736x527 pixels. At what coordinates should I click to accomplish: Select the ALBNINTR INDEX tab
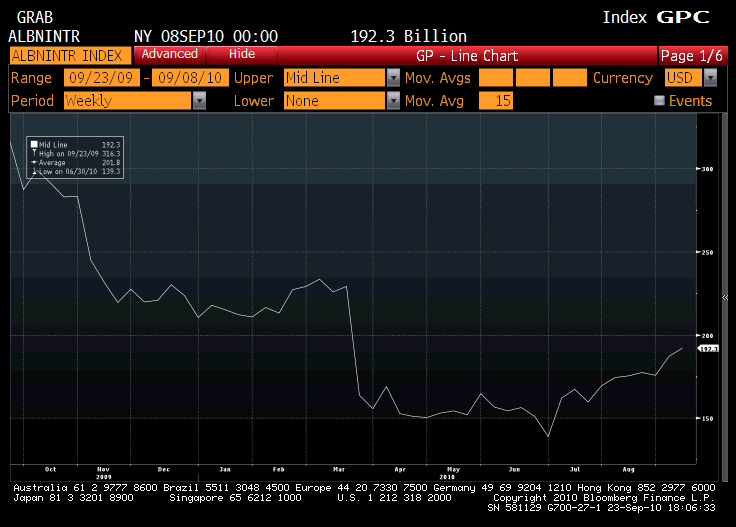tap(69, 55)
